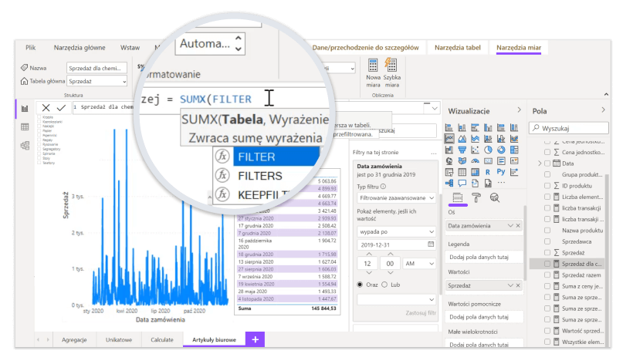Image resolution: width=623 pixels, height=364 pixels.
Task: Tick the Data field checkbox
Action: 547,163
